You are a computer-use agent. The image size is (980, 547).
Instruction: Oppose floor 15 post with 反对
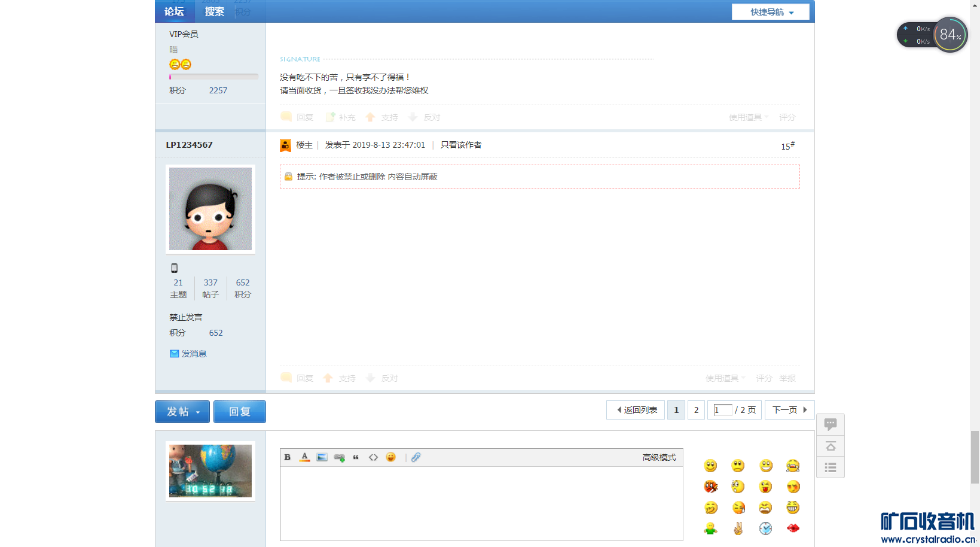tap(382, 378)
